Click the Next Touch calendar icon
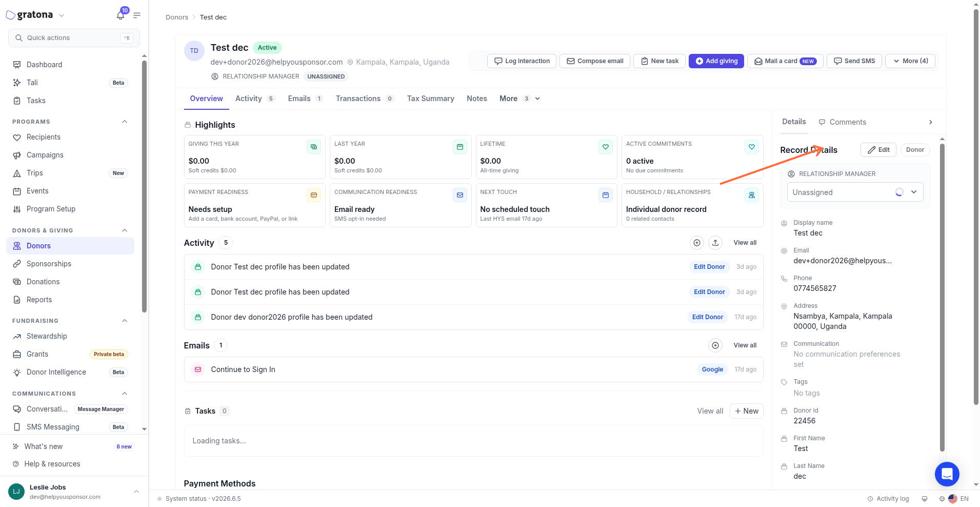This screenshot has width=980, height=507. pyautogui.click(x=606, y=195)
